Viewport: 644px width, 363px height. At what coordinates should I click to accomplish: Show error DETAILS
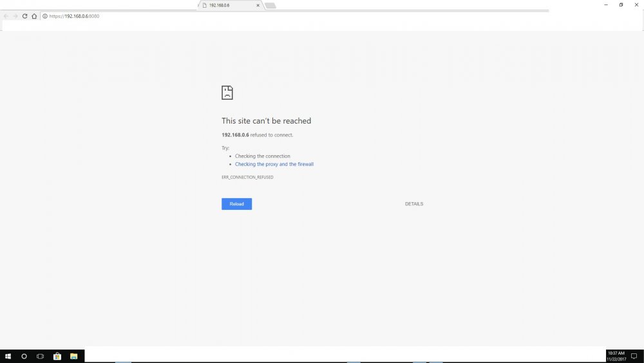tap(414, 204)
